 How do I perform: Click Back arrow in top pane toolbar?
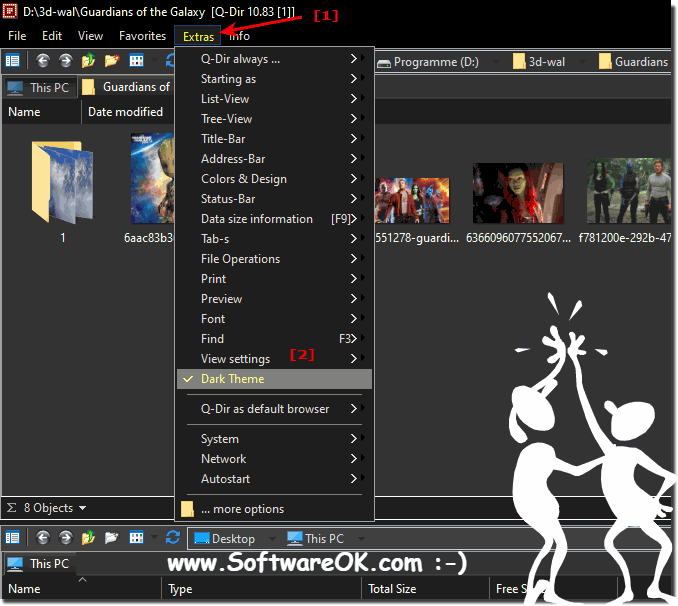(42, 61)
